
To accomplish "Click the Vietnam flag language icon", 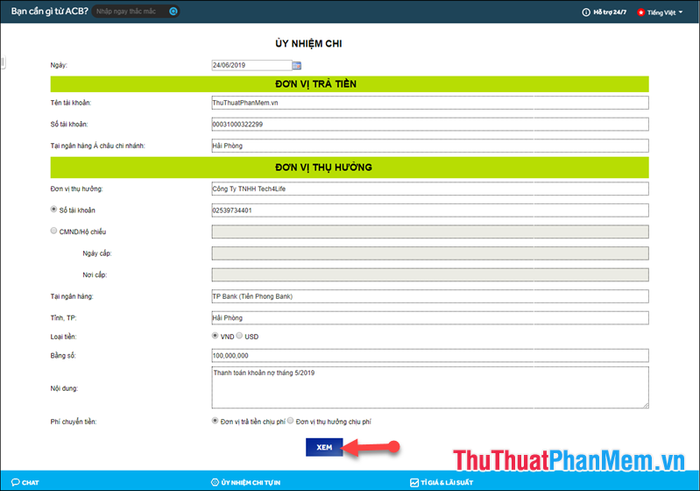I will pyautogui.click(x=641, y=12).
